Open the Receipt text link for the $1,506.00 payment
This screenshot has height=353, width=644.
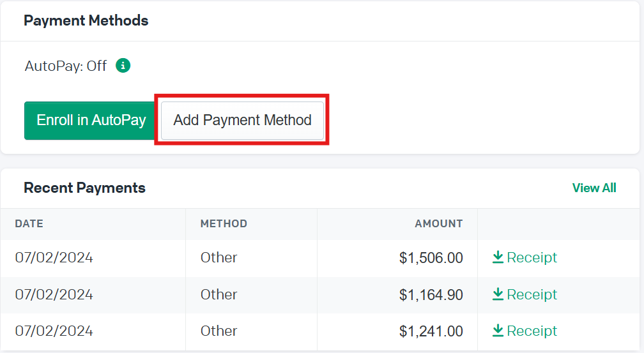pos(532,257)
